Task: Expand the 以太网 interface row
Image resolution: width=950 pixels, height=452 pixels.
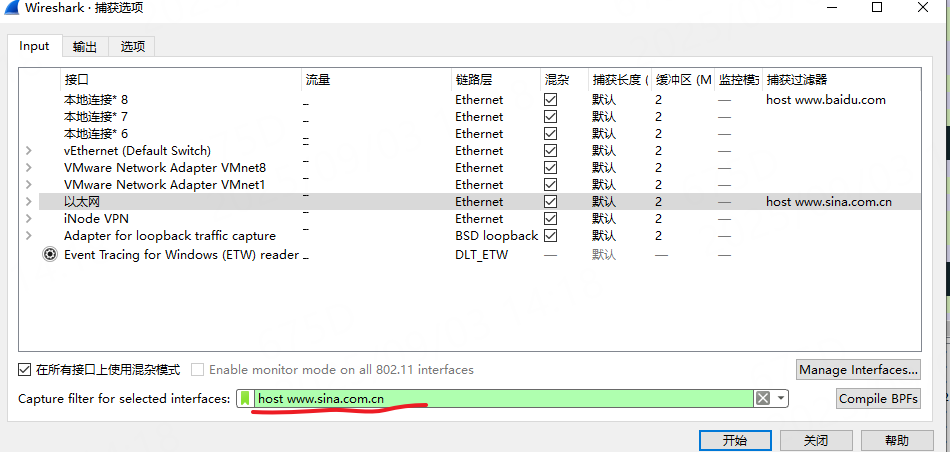Action: click(28, 201)
